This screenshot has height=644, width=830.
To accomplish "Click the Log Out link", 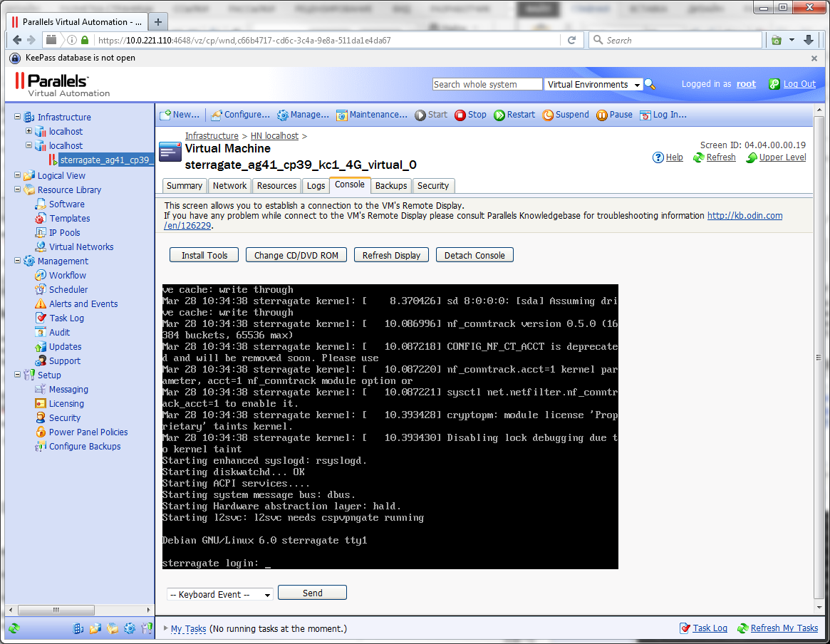I will pos(799,84).
